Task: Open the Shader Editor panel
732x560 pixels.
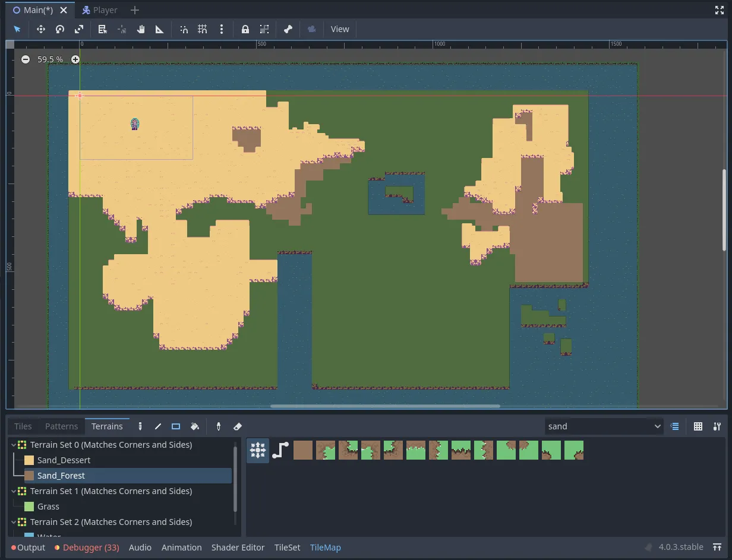Action: (238, 548)
